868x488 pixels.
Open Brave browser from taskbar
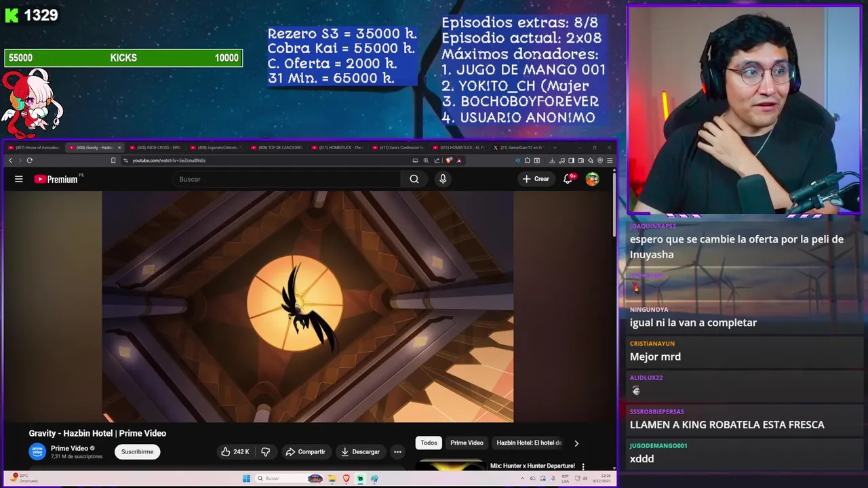346,479
